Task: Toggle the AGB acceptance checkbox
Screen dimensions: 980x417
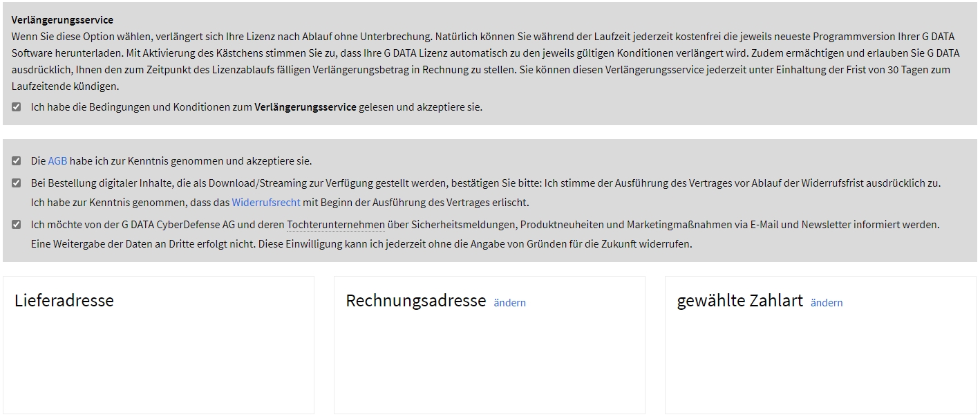Action: tap(16, 161)
